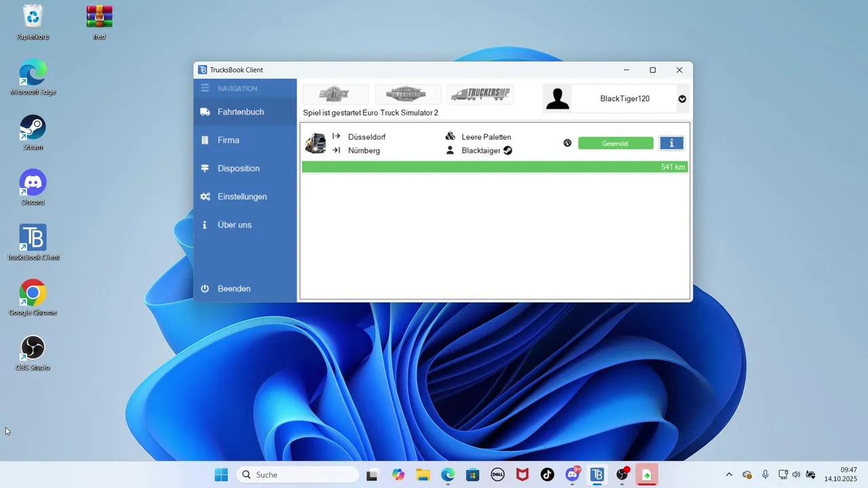868x488 pixels.
Task: Click the arrival arrow icon beside Nürnberg
Action: [x=336, y=150]
